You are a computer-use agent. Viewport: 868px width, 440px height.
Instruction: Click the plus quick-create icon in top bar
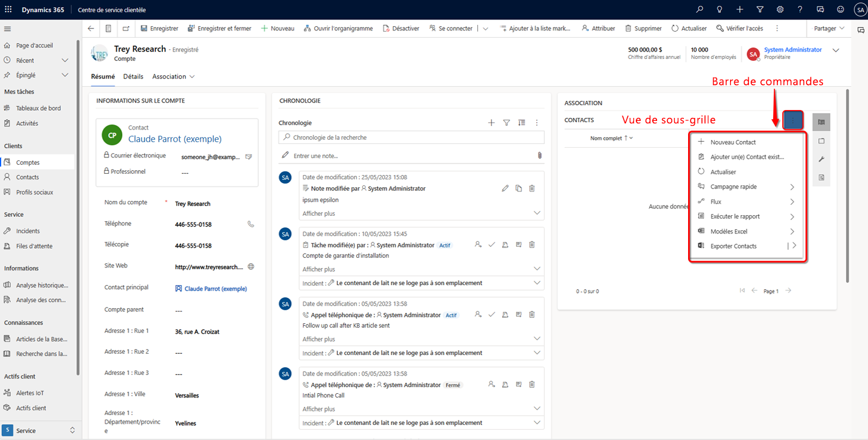(x=740, y=10)
